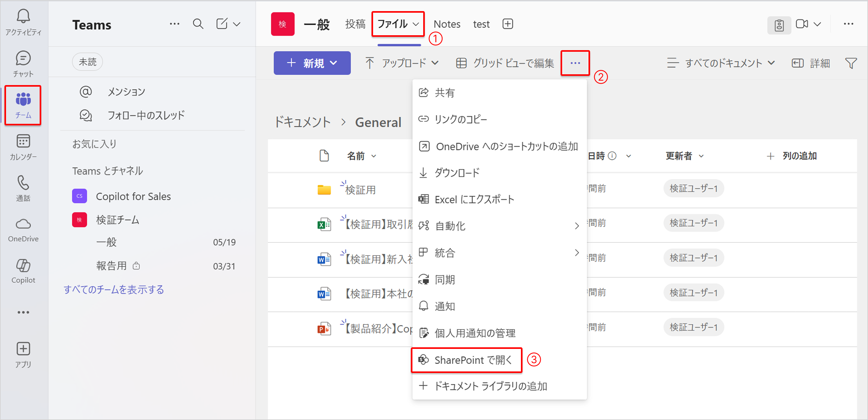The height and width of the screenshot is (420, 868).
Task: Click the meeting notes badge icon in the header
Action: tap(779, 25)
